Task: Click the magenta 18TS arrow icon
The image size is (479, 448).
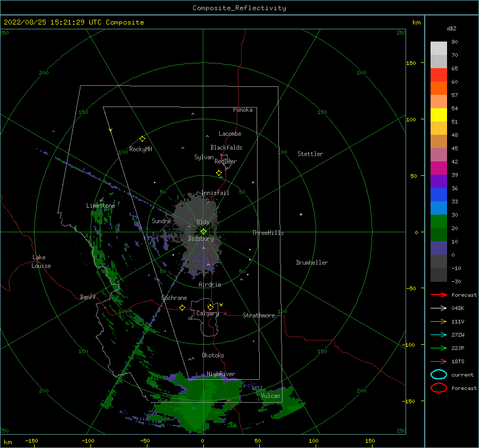Action: click(439, 362)
